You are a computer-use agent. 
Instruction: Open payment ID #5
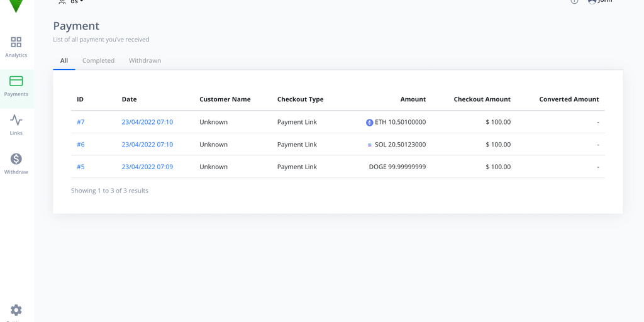(80, 167)
